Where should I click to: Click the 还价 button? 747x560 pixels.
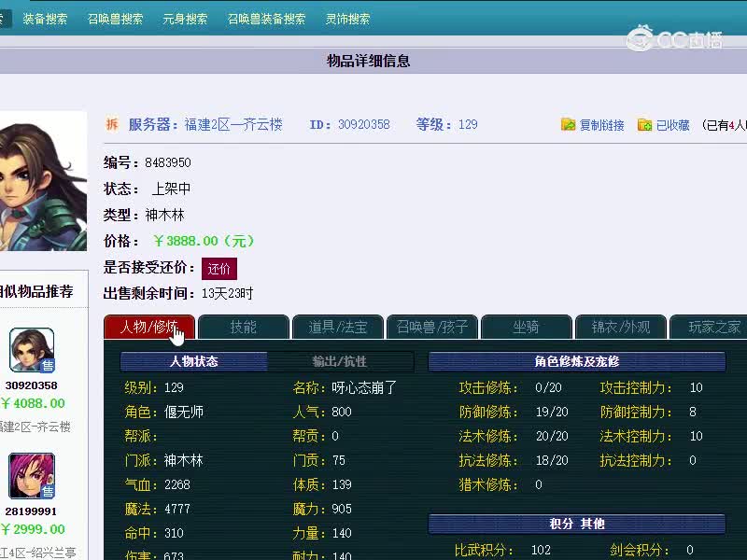point(219,269)
